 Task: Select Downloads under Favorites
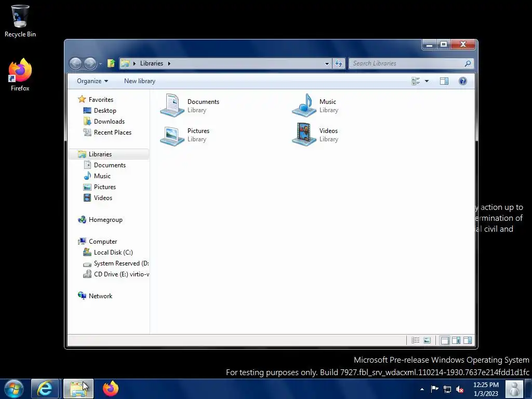click(109, 122)
